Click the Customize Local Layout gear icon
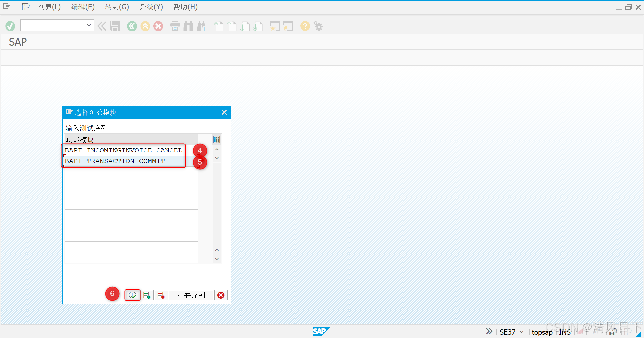Viewport: 644px width, 338px height. click(x=318, y=26)
